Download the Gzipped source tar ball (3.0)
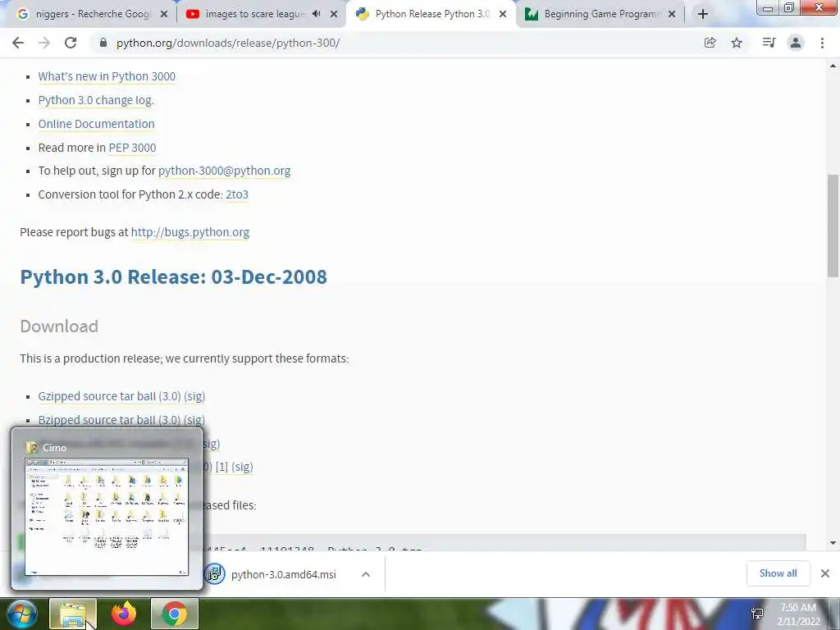 click(x=109, y=396)
